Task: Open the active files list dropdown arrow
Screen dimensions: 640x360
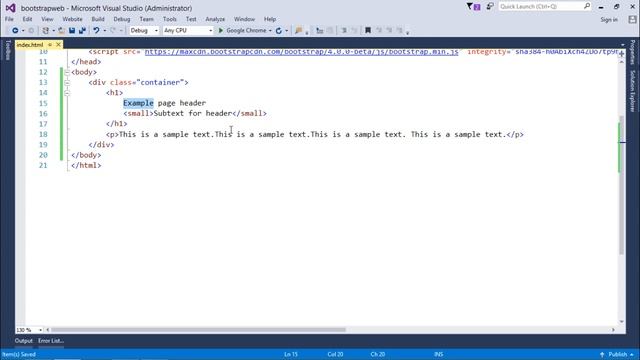Action: point(622,44)
